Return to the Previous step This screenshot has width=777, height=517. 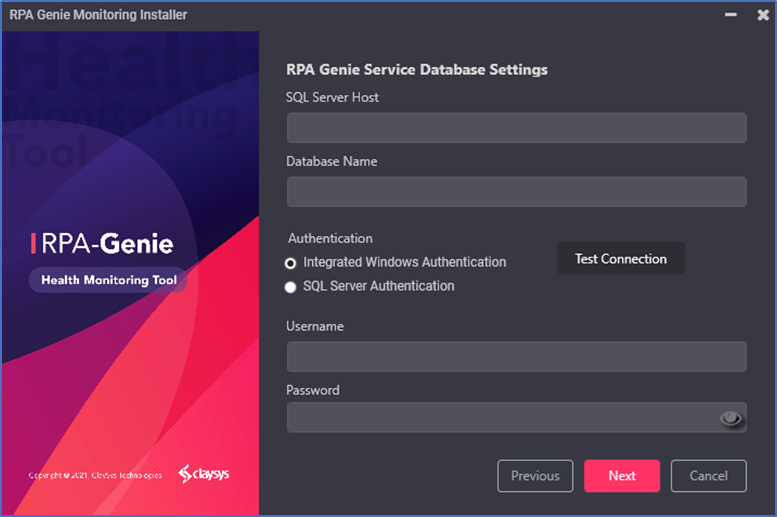click(x=535, y=476)
